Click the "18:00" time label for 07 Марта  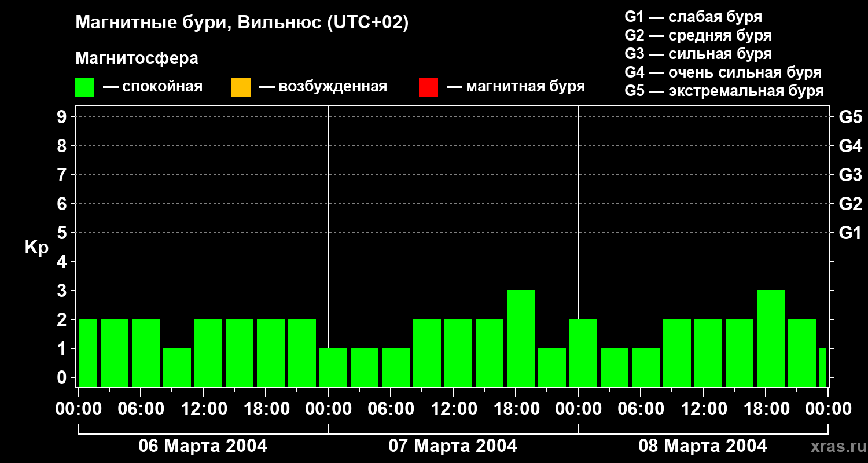coord(516,409)
